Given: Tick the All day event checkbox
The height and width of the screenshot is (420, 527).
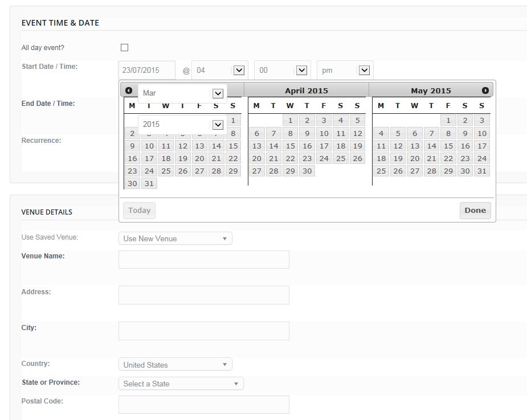Looking at the screenshot, I should pos(124,48).
